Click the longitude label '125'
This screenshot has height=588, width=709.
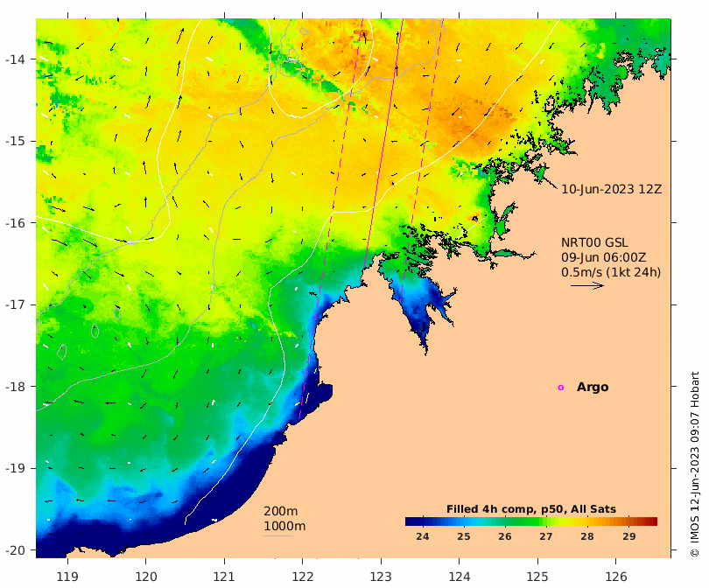click(x=537, y=577)
